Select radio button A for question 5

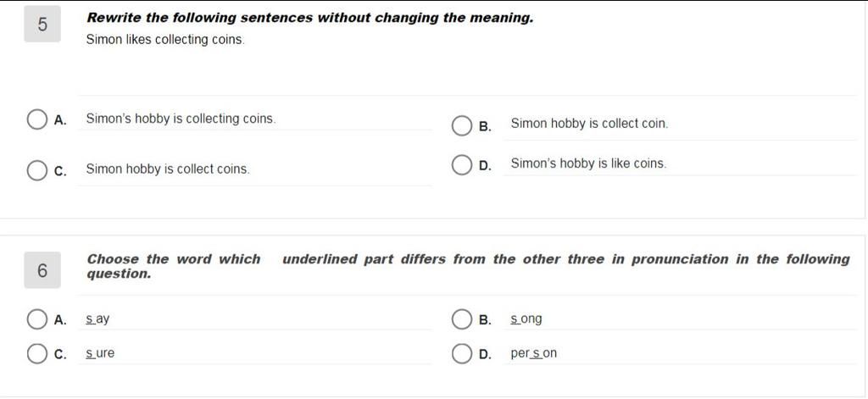point(37,119)
